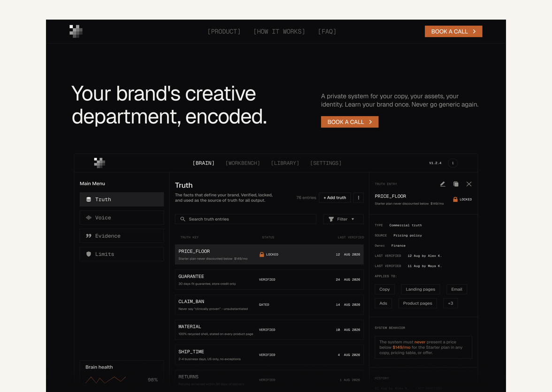The width and height of the screenshot is (552, 392).
Task: Click the waveform icon beside Voice
Action: pos(89,218)
